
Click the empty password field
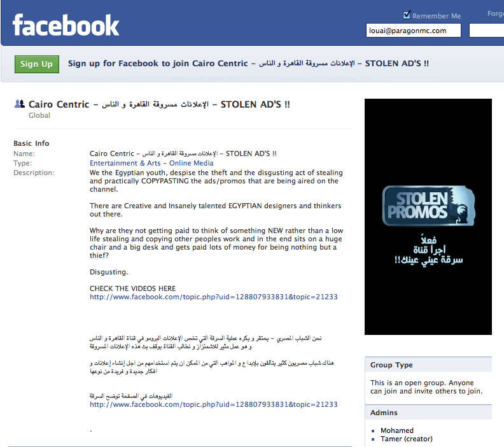(487, 31)
